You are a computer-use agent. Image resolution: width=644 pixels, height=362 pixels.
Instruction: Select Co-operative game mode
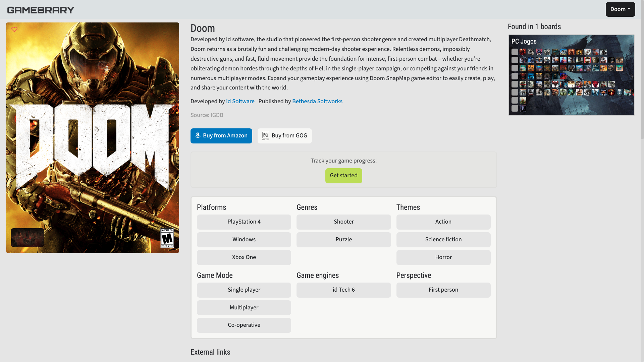click(x=244, y=325)
